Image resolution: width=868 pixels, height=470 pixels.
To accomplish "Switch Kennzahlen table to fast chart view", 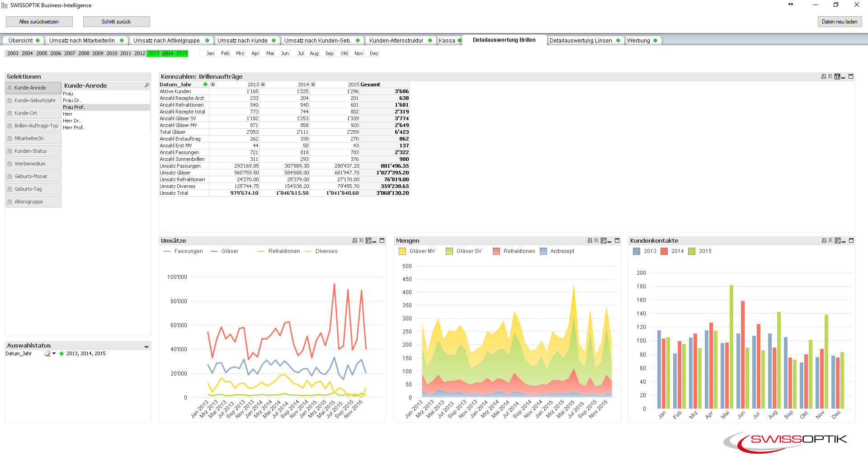I will pos(837,76).
